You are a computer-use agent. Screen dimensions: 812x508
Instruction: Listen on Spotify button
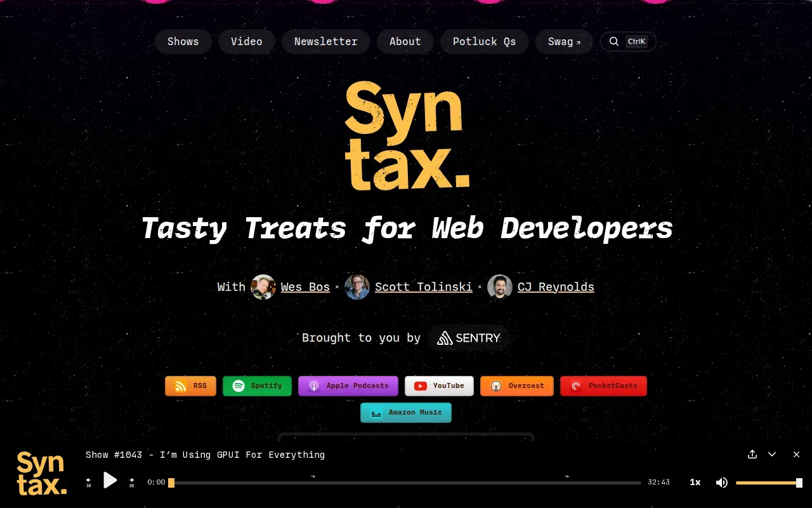[x=257, y=386]
